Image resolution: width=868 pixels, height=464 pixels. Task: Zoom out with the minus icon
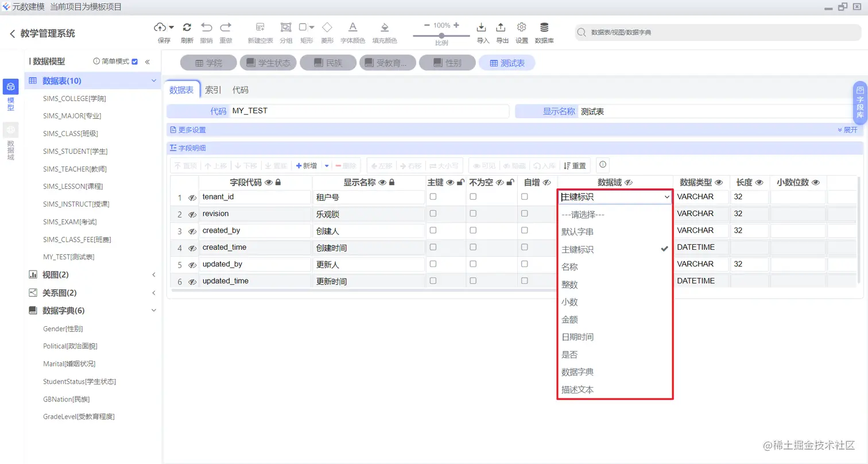[x=427, y=25]
